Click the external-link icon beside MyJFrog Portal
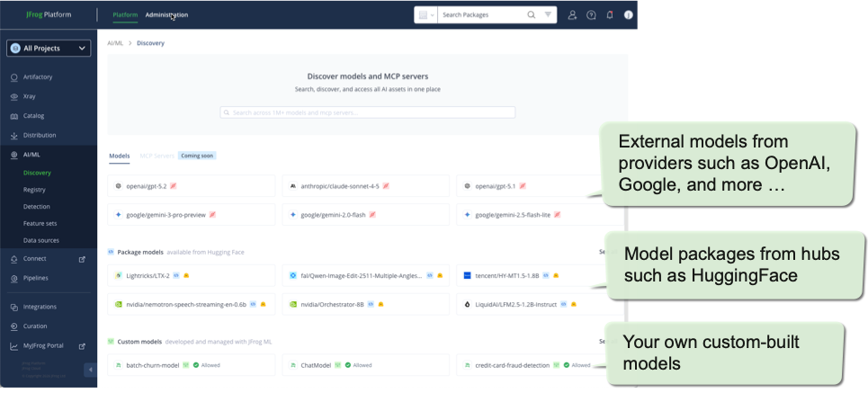 click(x=82, y=346)
